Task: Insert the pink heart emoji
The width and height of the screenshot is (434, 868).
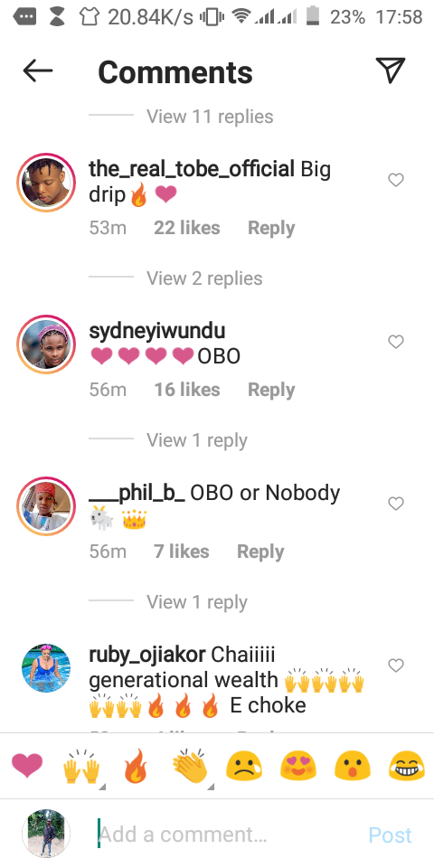Action: coord(27,767)
